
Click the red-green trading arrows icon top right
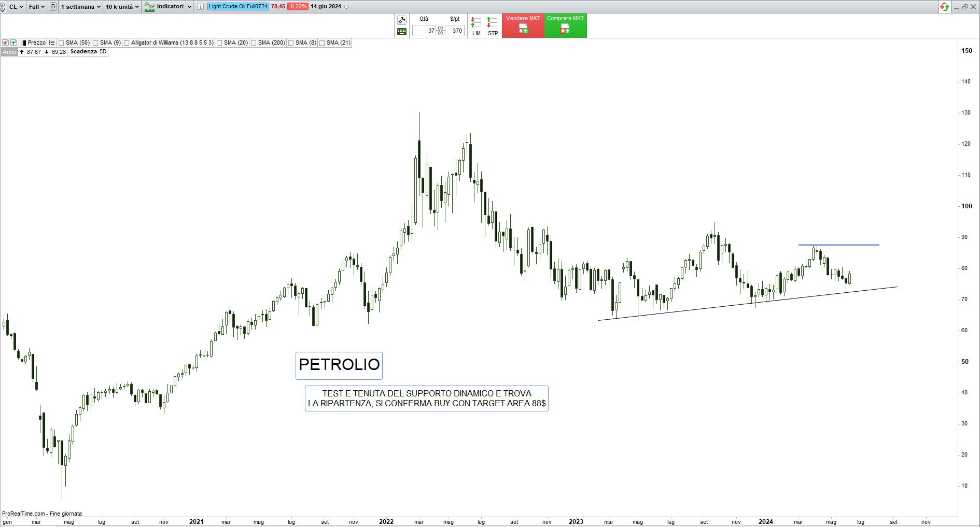945,7
